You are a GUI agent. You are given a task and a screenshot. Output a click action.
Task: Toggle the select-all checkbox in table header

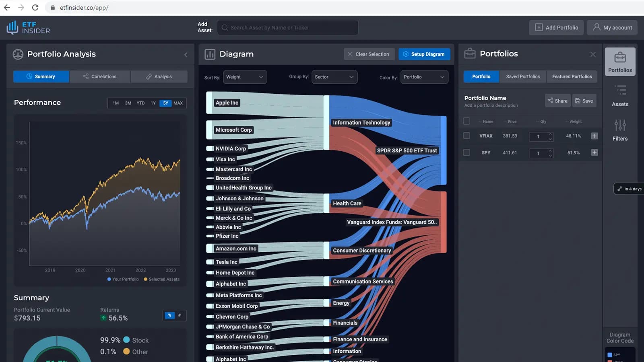(x=466, y=121)
